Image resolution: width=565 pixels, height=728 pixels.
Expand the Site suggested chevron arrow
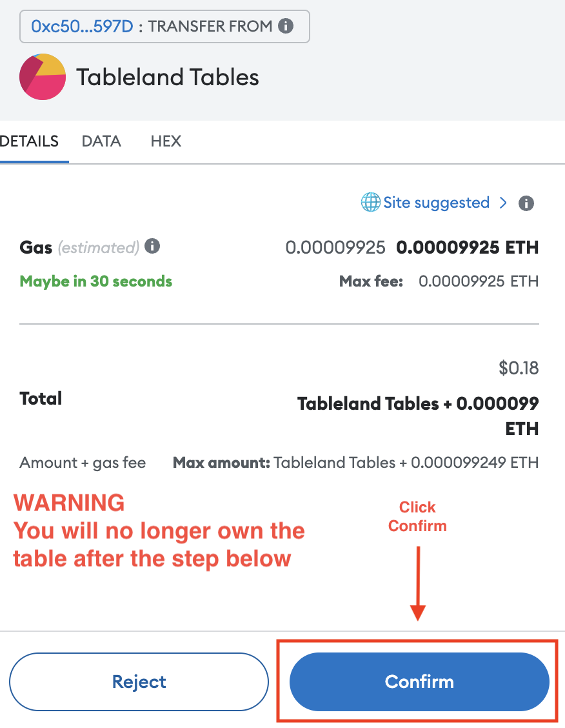click(503, 203)
